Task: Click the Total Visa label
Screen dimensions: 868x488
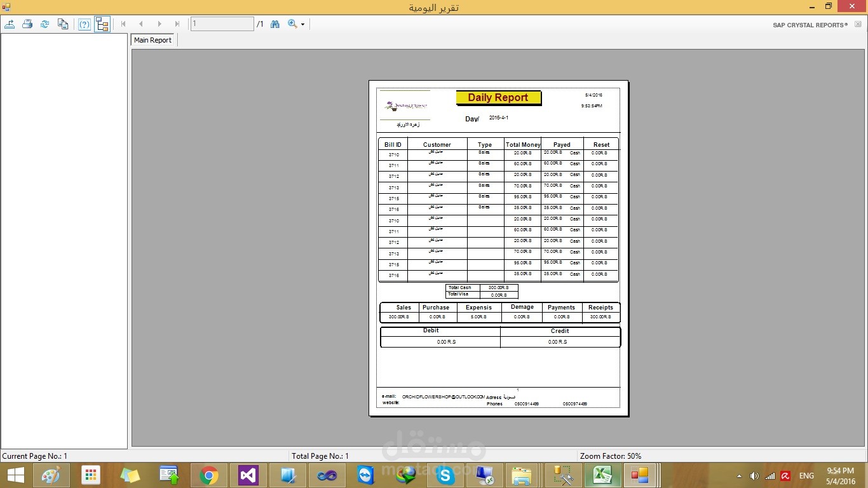Action: 458,294
